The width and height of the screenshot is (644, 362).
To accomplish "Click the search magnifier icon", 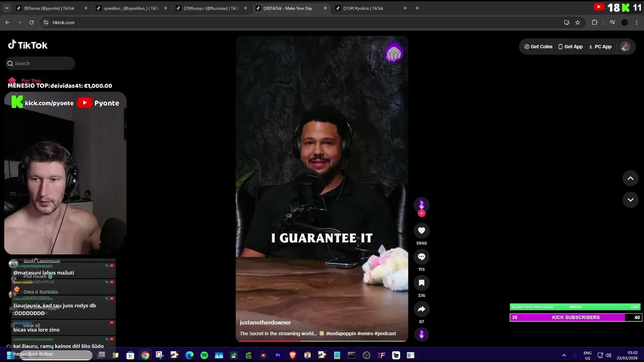I will (x=10, y=63).
